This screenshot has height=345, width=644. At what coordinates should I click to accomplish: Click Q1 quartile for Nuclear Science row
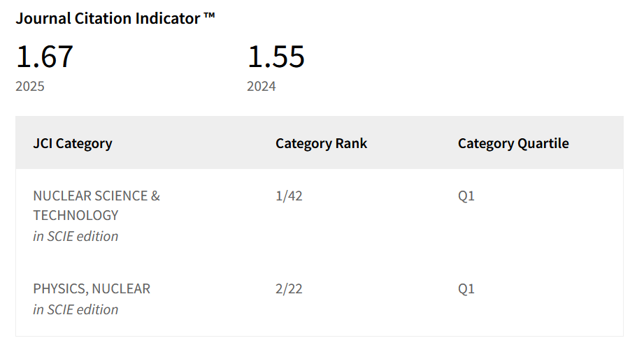pyautogui.click(x=466, y=196)
